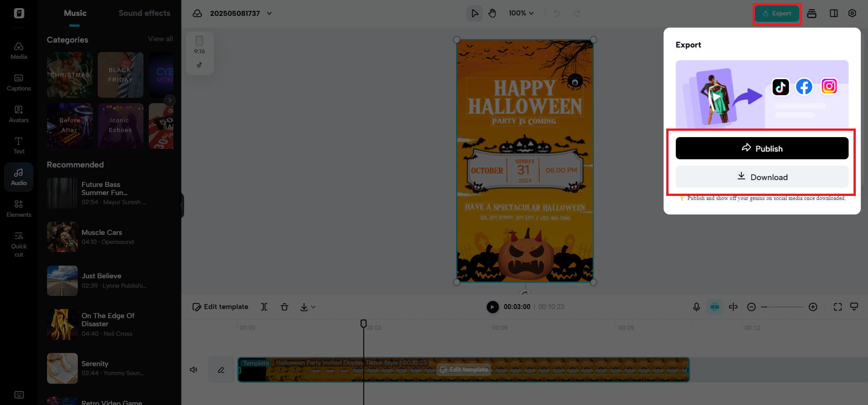Toggle timeline magnet snapping
Image resolution: width=868 pixels, height=405 pixels.
(x=715, y=307)
